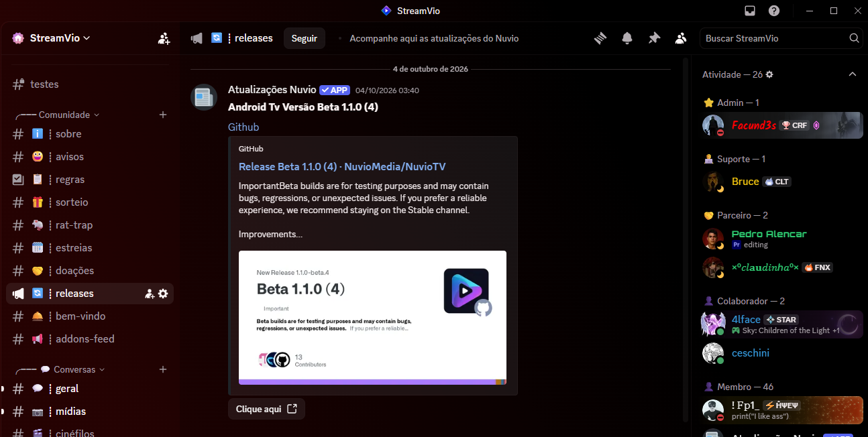This screenshot has height=437, width=868.
Task: Open the mídias channel
Action: coord(90,412)
